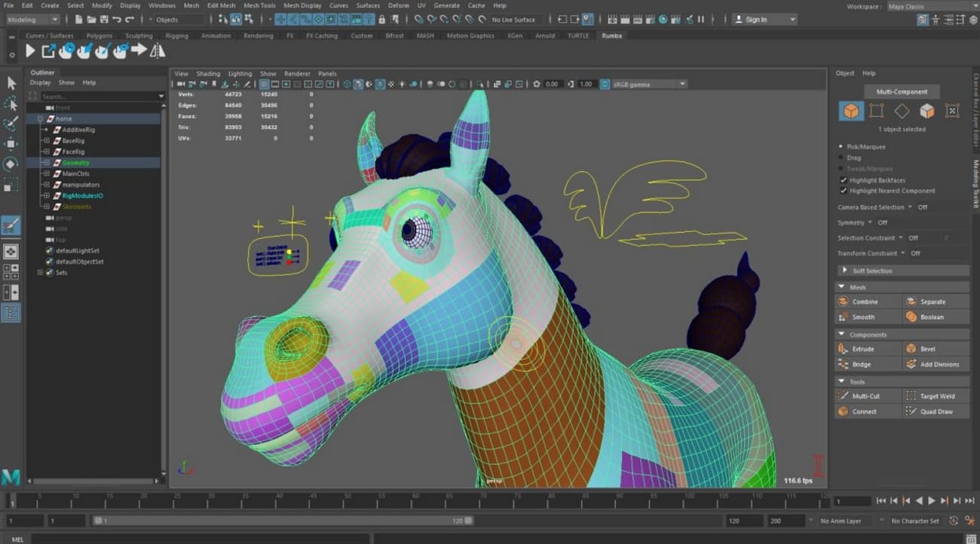The width and height of the screenshot is (980, 544).
Task: Uncheck Highlight Nearest Component
Action: coord(844,191)
